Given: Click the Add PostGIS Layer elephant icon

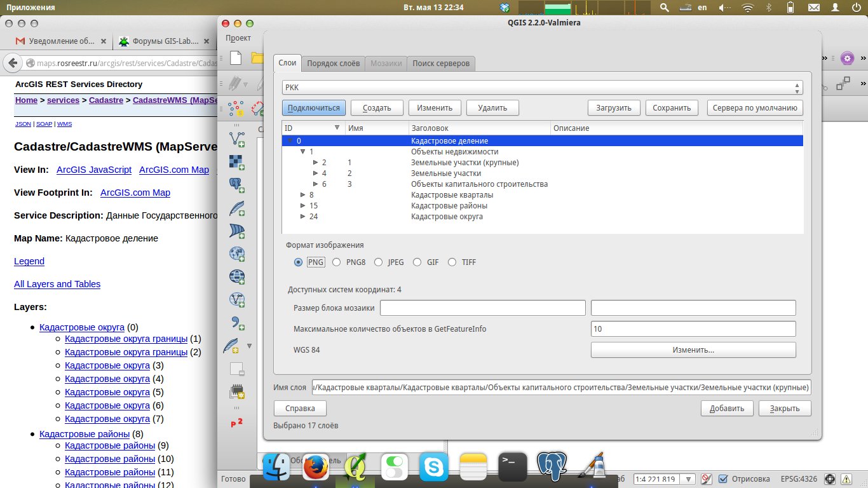Looking at the screenshot, I should [x=237, y=185].
